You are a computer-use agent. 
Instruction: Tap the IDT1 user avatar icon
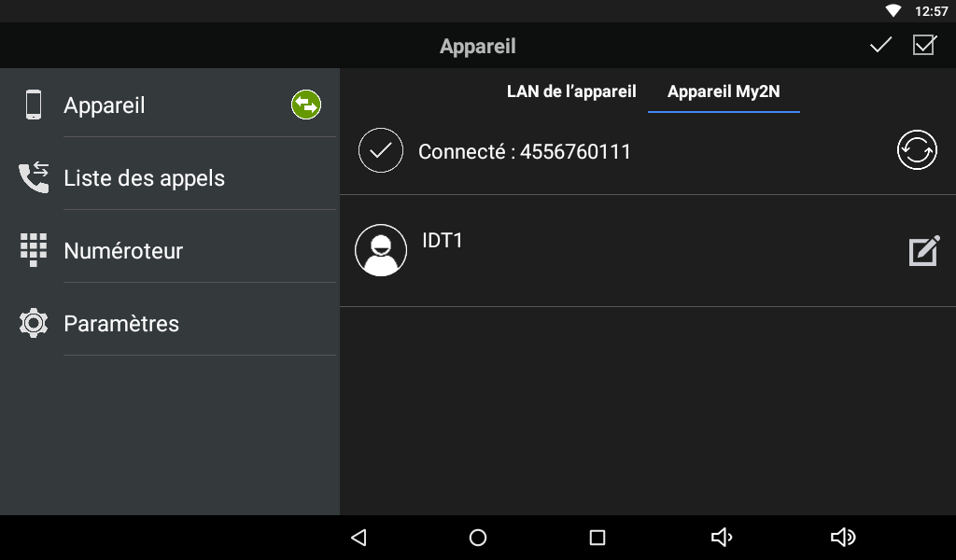pos(381,250)
